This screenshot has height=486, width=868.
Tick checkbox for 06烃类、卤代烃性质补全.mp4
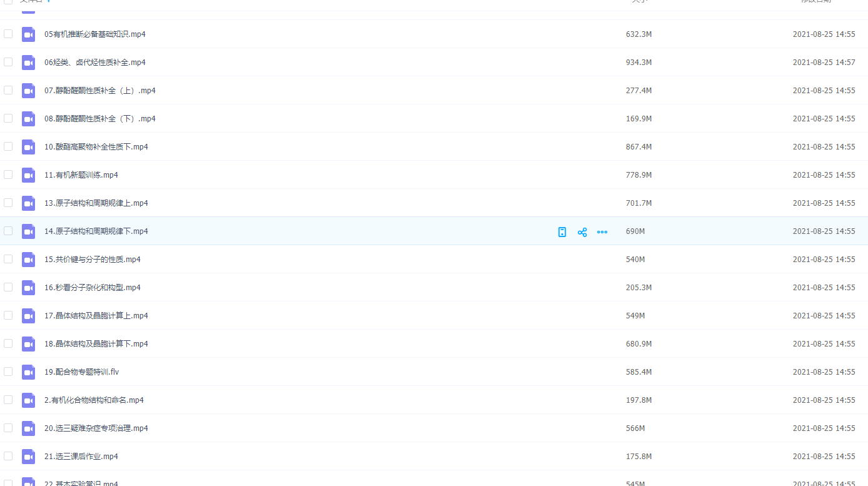[x=8, y=62]
